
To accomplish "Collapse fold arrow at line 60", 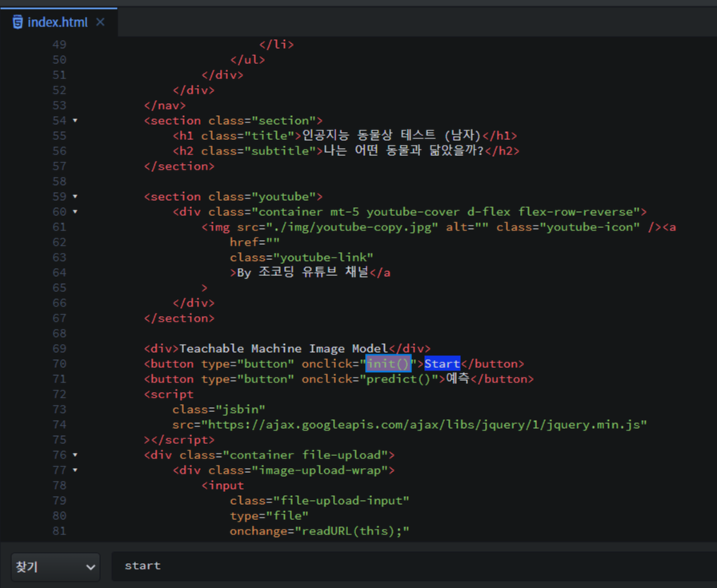I will click(x=75, y=212).
